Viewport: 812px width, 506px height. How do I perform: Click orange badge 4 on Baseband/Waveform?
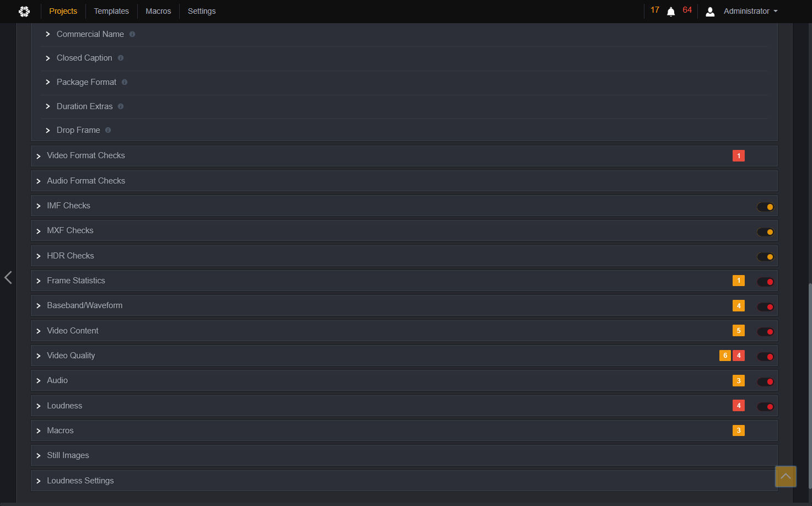pos(739,305)
